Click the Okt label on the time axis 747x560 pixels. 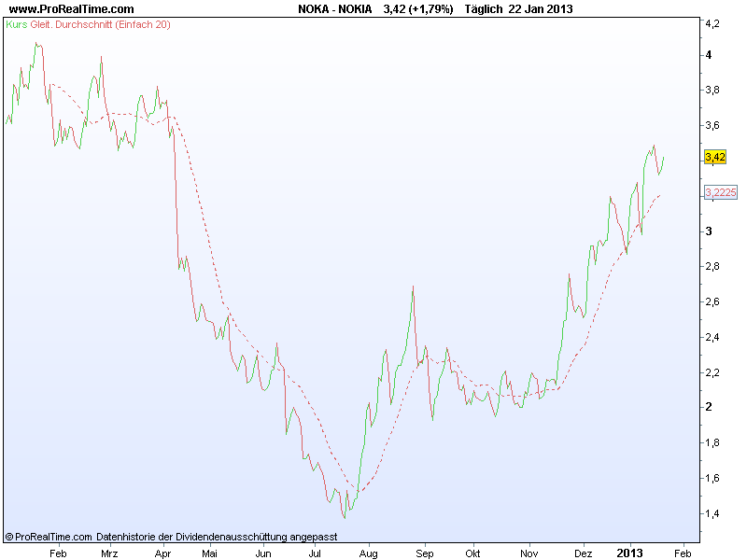pyautogui.click(x=472, y=553)
